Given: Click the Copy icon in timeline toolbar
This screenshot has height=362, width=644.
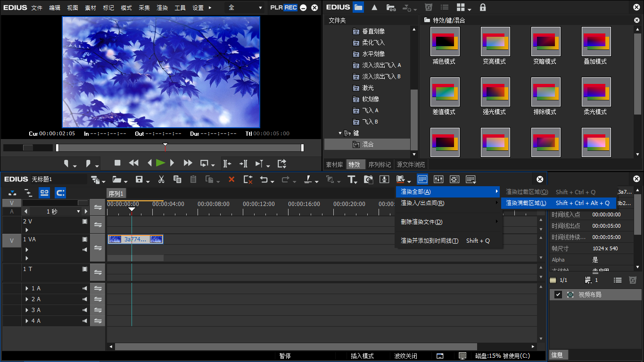Looking at the screenshot, I should [x=177, y=179].
